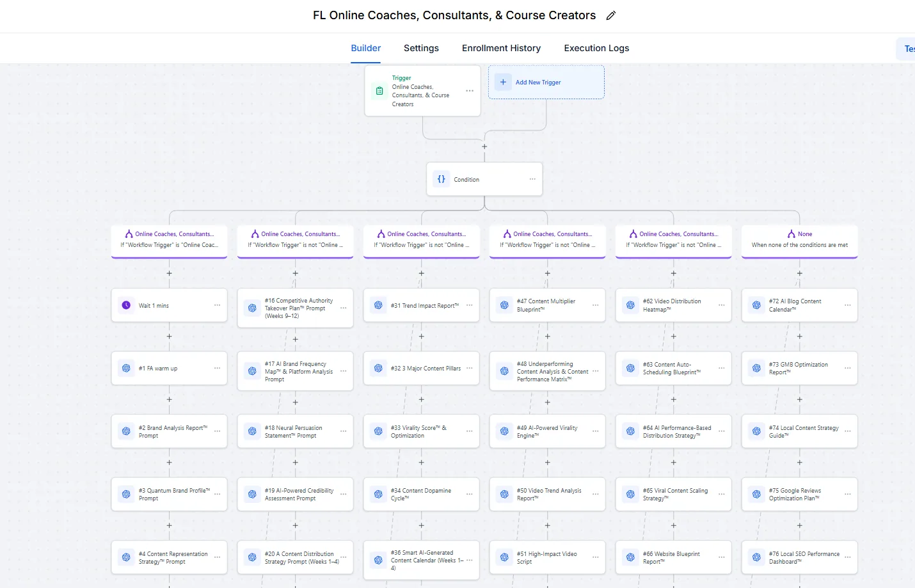915x588 pixels.
Task: Open the Condition step card
Action: tap(484, 179)
